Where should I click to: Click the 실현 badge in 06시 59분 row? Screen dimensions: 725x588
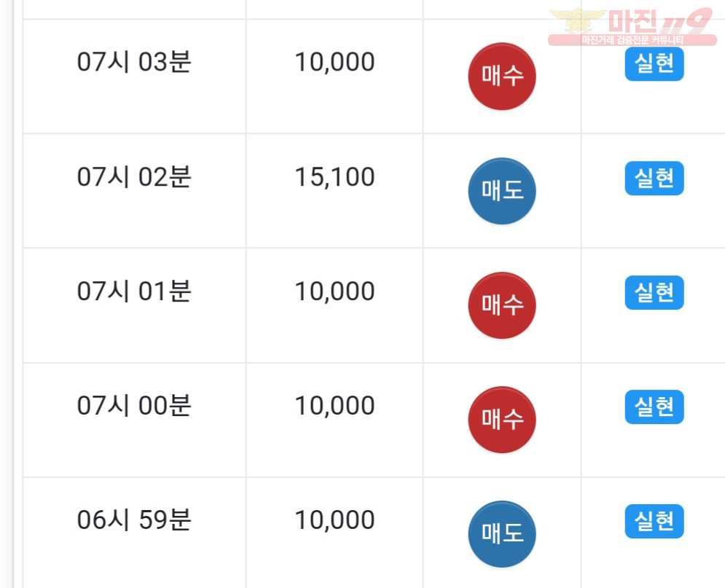point(654,521)
